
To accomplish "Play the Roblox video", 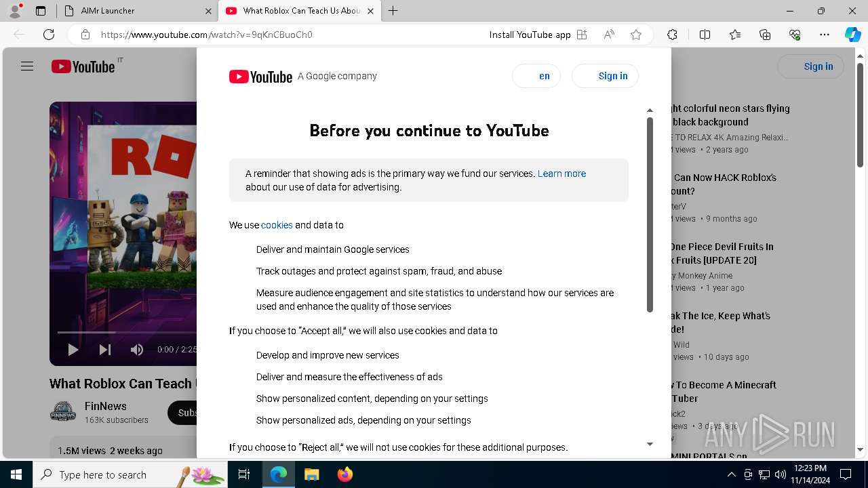I will [x=73, y=350].
